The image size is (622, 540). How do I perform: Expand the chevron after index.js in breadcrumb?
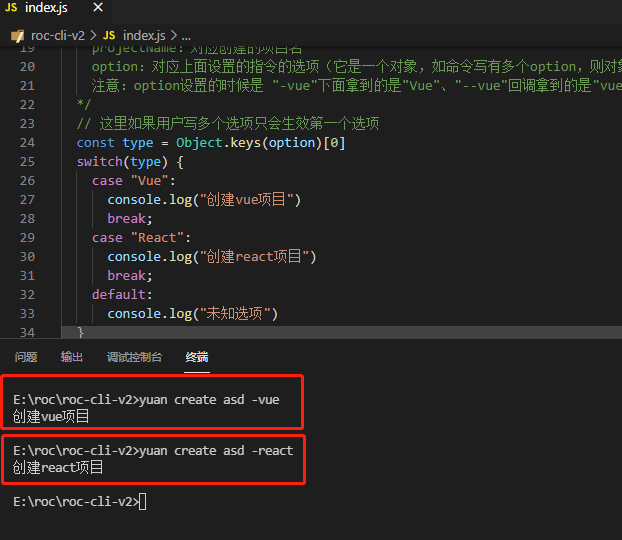(174, 36)
